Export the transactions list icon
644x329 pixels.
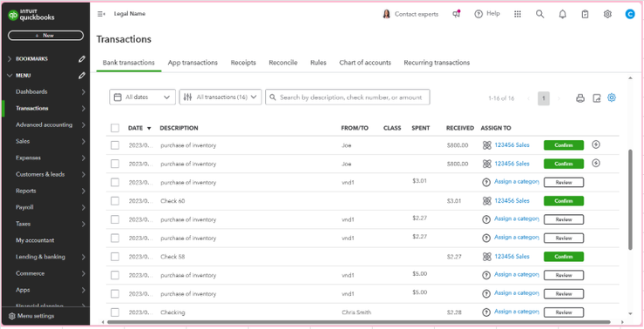click(596, 98)
